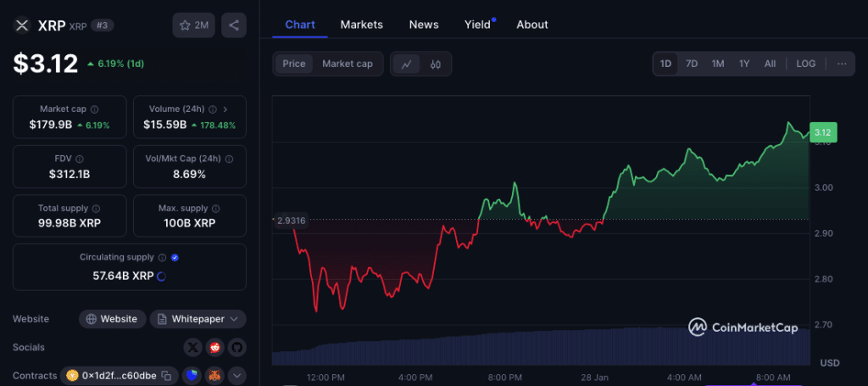Click the circulating supply progress ring
The height and width of the screenshot is (386, 868).
click(x=161, y=276)
